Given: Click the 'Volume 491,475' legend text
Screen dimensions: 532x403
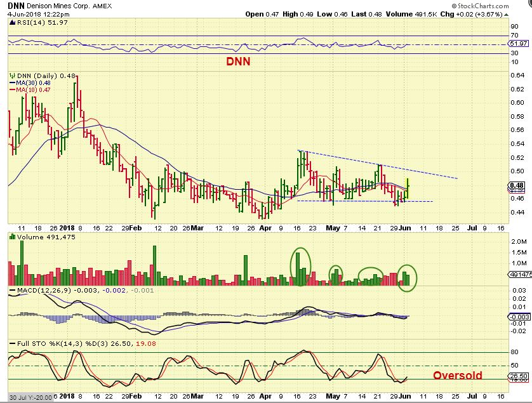Looking at the screenshot, I should pos(46,237).
